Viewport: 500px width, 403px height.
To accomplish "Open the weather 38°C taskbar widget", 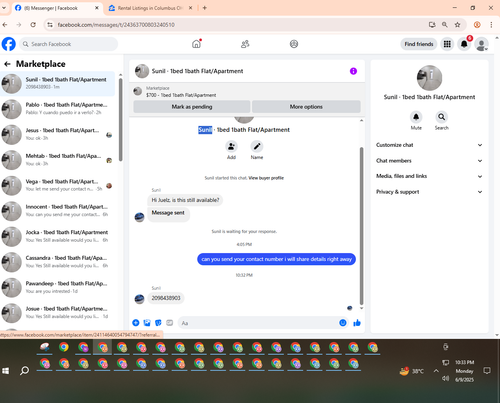I will (412, 371).
